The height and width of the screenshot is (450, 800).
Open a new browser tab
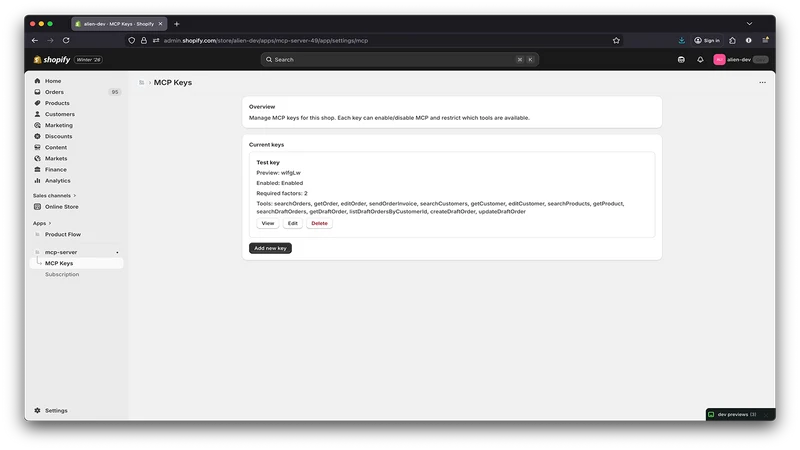pyautogui.click(x=177, y=24)
